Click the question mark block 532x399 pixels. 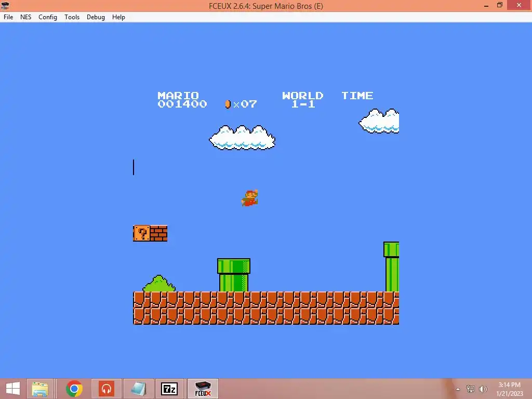[141, 233]
